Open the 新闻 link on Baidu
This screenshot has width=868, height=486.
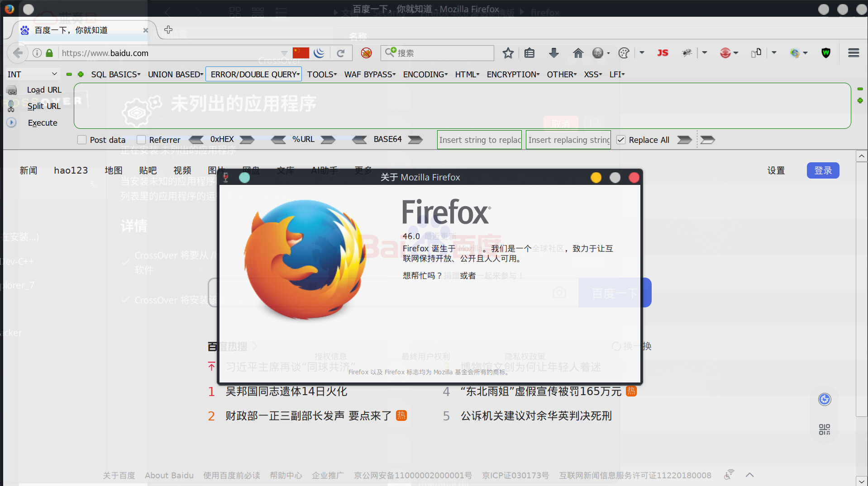coord(29,170)
